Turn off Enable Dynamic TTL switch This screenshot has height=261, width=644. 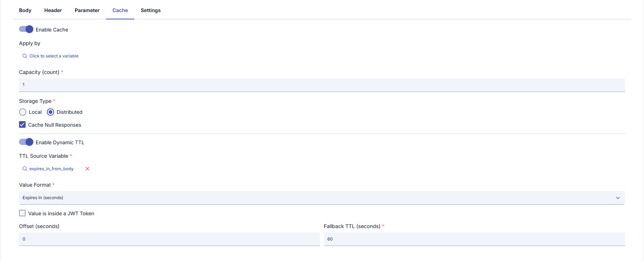pyautogui.click(x=26, y=142)
